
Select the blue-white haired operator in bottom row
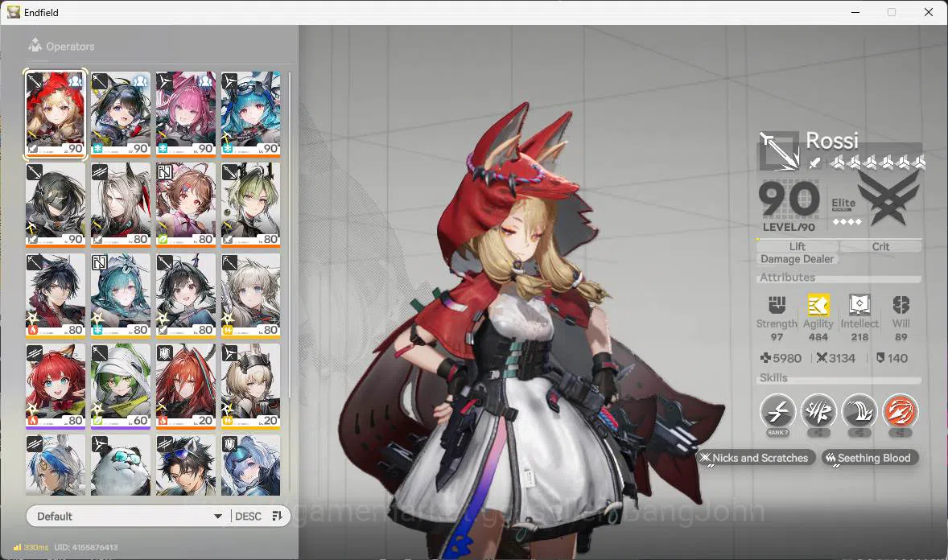pos(56,465)
